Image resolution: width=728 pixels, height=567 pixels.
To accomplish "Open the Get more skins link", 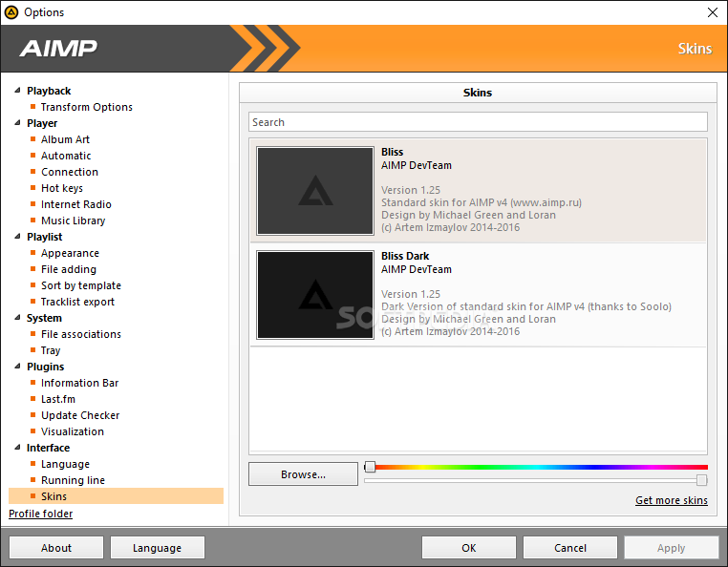I will (672, 500).
